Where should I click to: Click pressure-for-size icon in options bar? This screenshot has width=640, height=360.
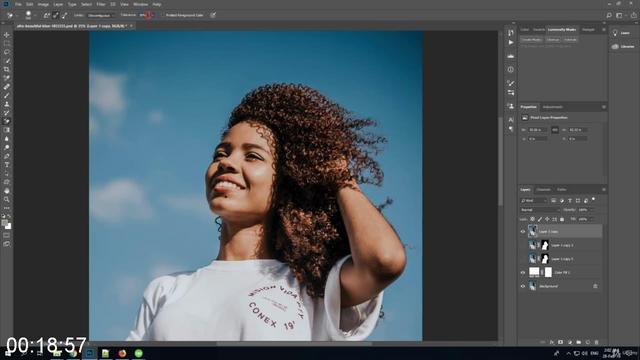coord(213,15)
